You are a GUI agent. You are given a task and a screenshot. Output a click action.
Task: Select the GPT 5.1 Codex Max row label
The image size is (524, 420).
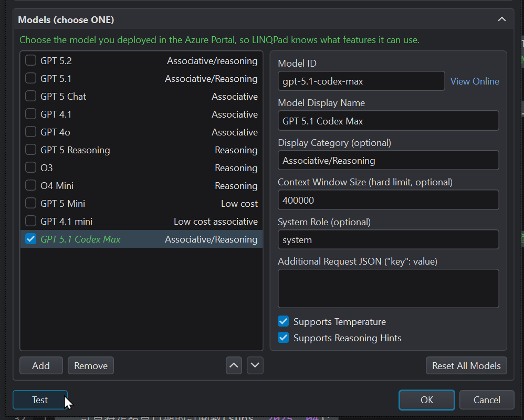coord(80,239)
